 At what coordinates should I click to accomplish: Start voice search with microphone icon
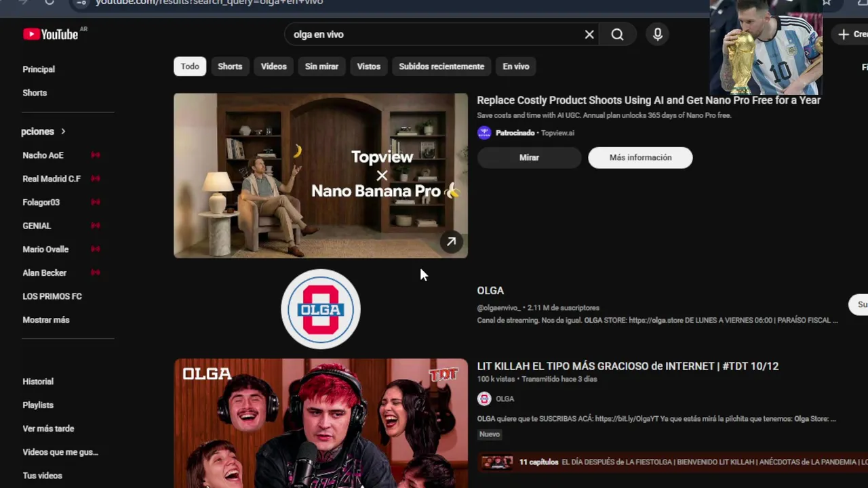pyautogui.click(x=657, y=35)
